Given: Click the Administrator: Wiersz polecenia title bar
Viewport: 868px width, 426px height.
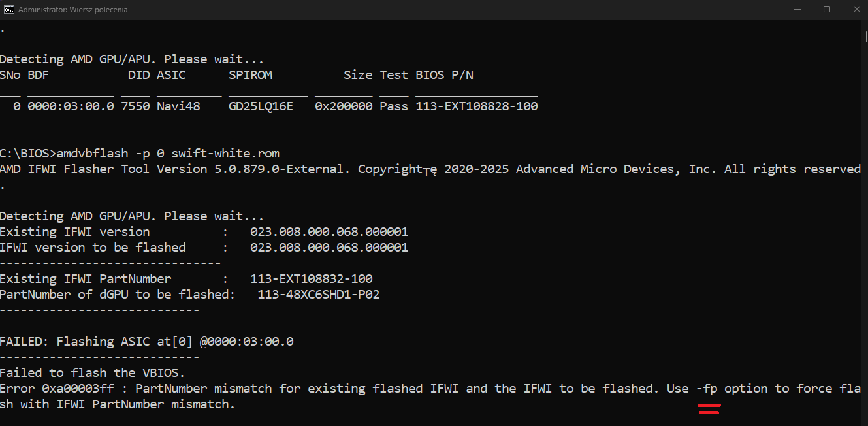Looking at the screenshot, I should point(73,10).
